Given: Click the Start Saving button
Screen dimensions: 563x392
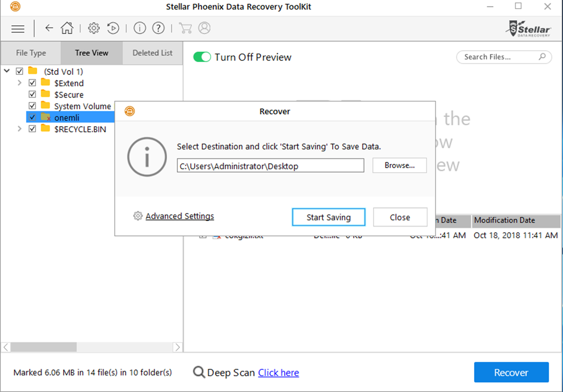Looking at the screenshot, I should 328,217.
